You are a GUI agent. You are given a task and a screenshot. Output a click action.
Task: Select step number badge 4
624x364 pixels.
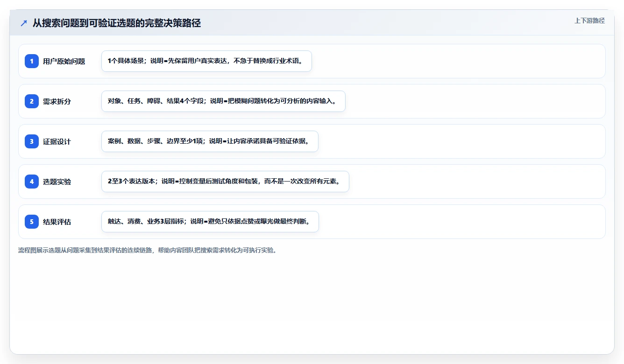pos(32,182)
